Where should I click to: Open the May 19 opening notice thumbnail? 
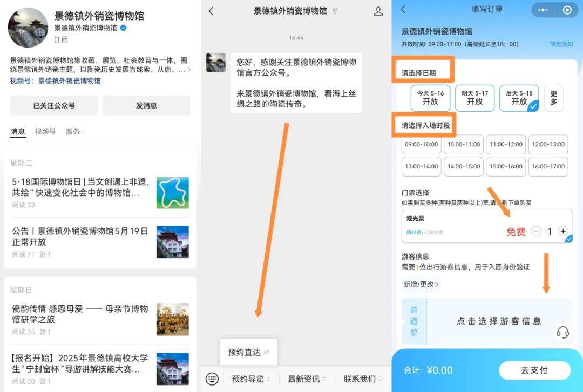173,241
